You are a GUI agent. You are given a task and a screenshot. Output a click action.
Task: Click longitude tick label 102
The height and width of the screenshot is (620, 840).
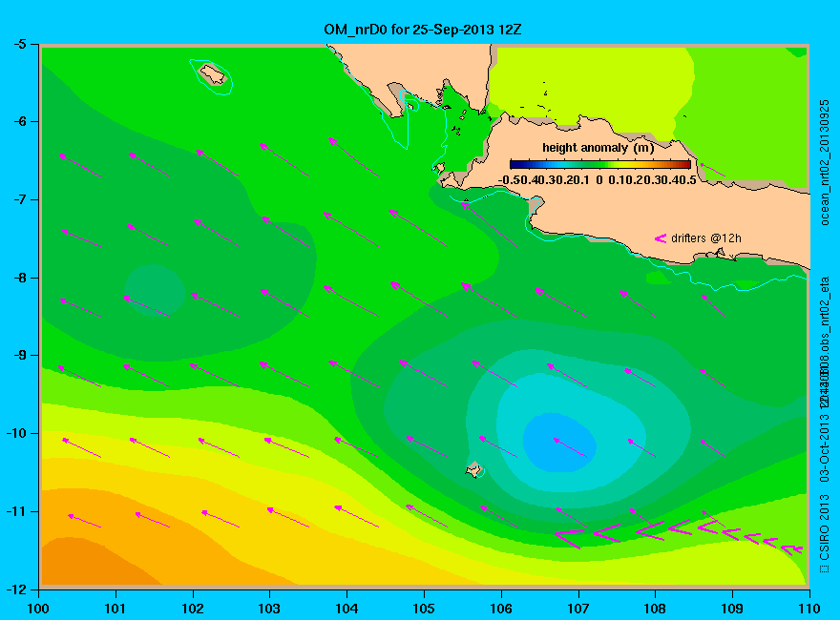click(192, 609)
